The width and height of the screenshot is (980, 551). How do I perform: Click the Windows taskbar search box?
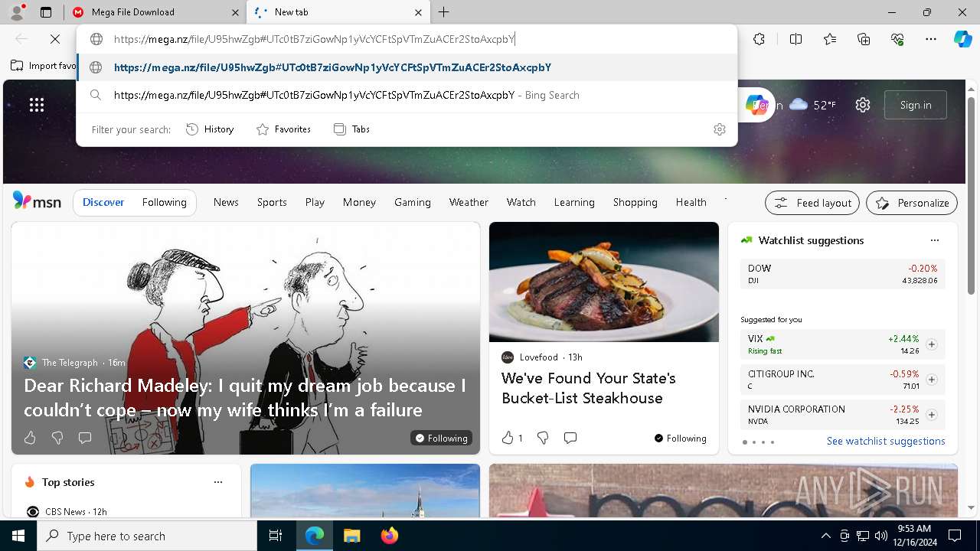coord(147,536)
